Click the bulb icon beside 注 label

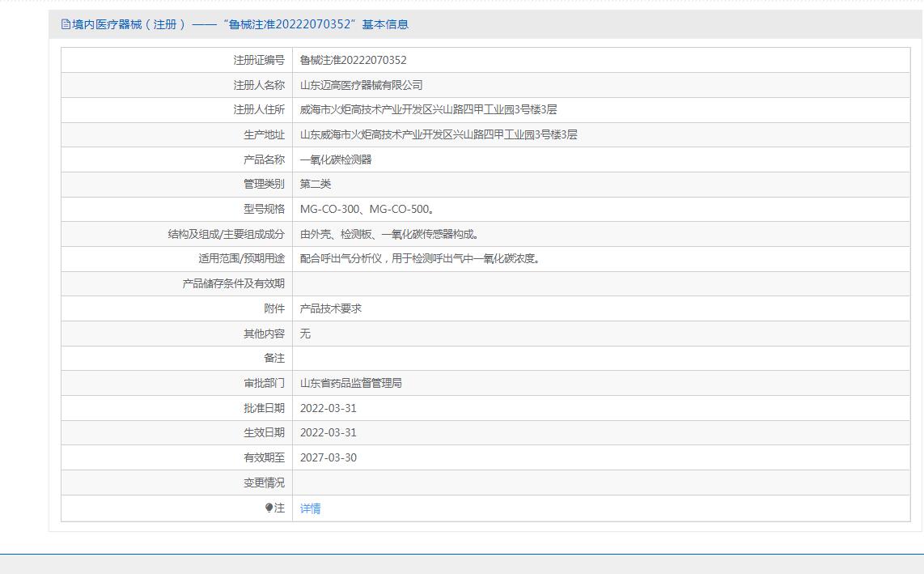[269, 508]
